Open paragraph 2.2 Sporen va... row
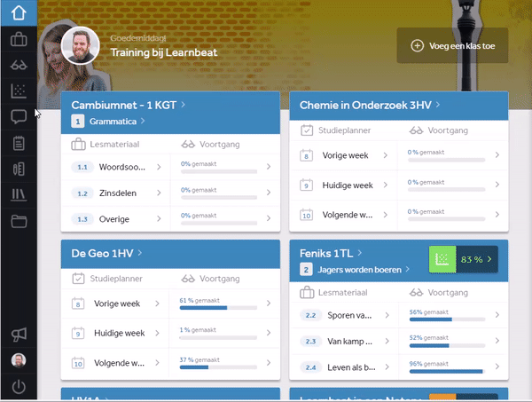 click(x=344, y=315)
